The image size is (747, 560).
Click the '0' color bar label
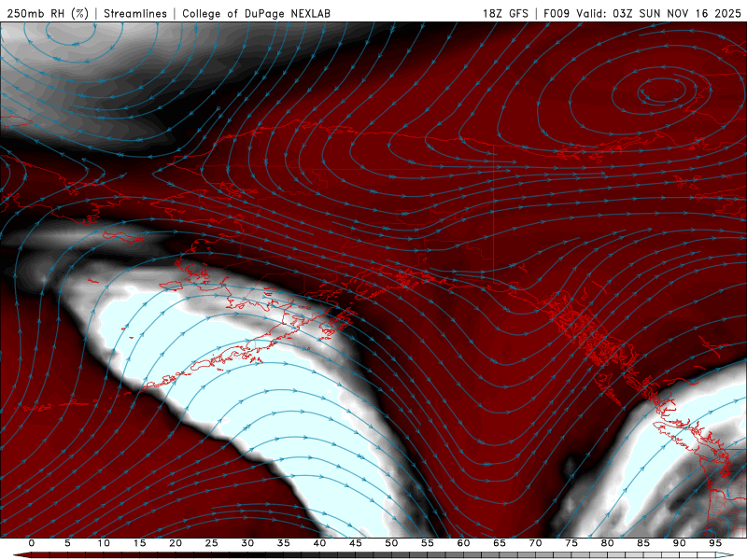coord(32,543)
